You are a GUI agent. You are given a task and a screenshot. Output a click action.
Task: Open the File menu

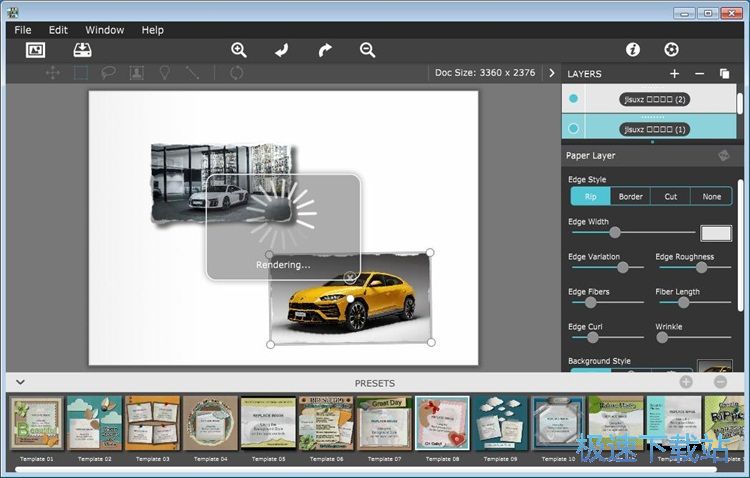23,30
